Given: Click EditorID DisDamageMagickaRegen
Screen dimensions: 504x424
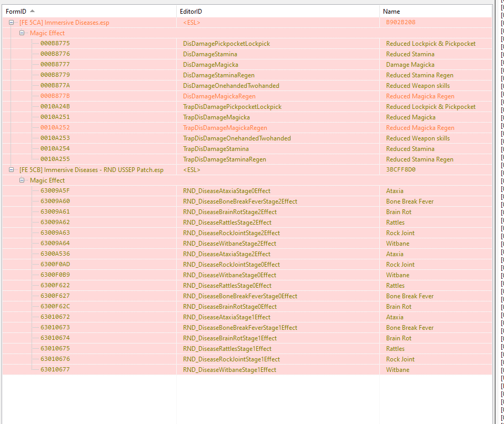Looking at the screenshot, I should coord(219,96).
